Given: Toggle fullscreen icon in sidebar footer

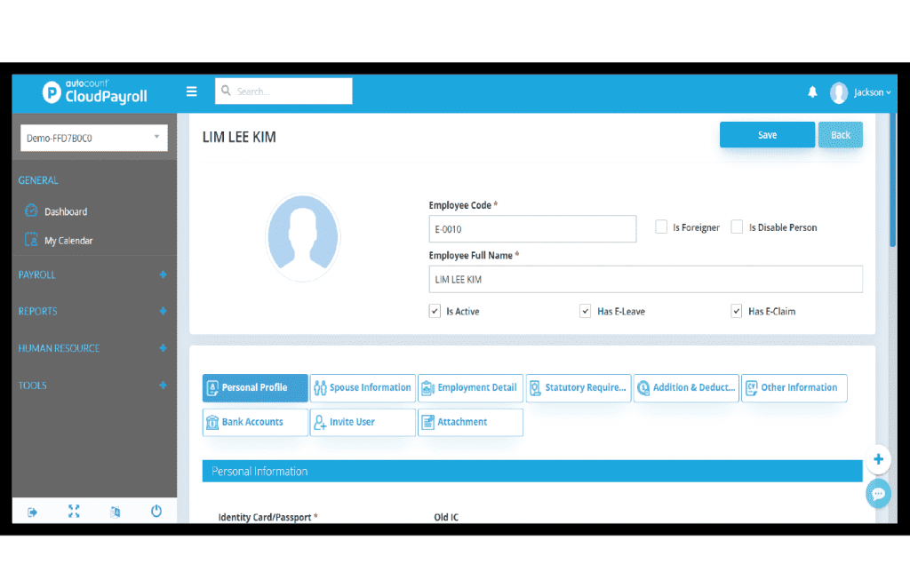Looking at the screenshot, I should [74, 511].
